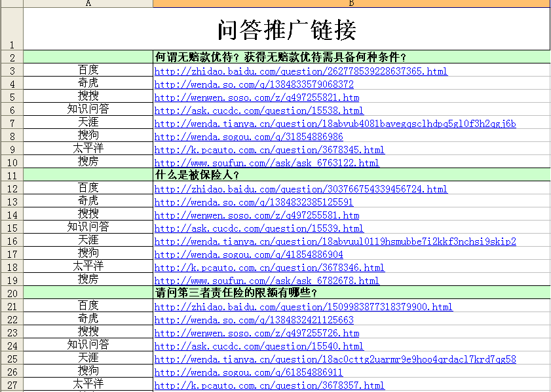Open tianya link starting 18ac0cttg2
This screenshot has width=551, height=392.
pos(335,359)
